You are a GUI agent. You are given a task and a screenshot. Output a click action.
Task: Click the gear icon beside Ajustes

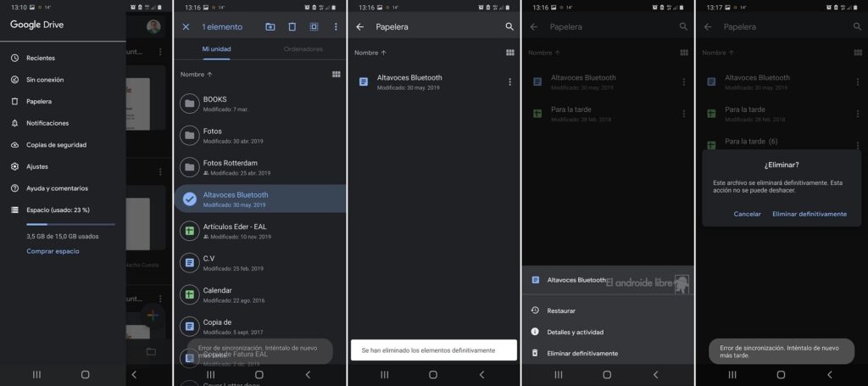(15, 166)
